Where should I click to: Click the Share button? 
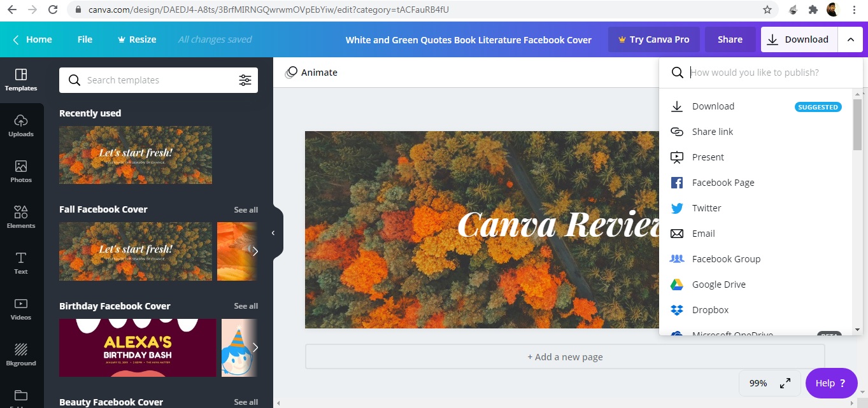[730, 39]
